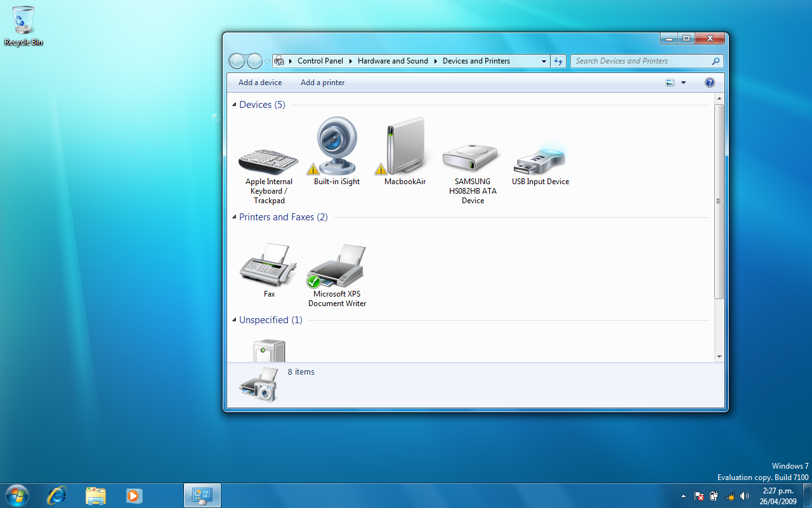The width and height of the screenshot is (812, 508).
Task: Expand the arrow after Control Panel breadcrumb
Action: tap(350, 61)
